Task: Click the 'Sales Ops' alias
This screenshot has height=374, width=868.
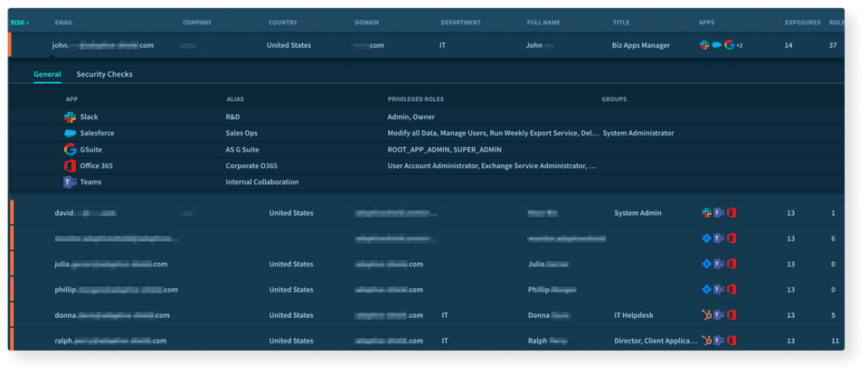Action: tap(241, 134)
